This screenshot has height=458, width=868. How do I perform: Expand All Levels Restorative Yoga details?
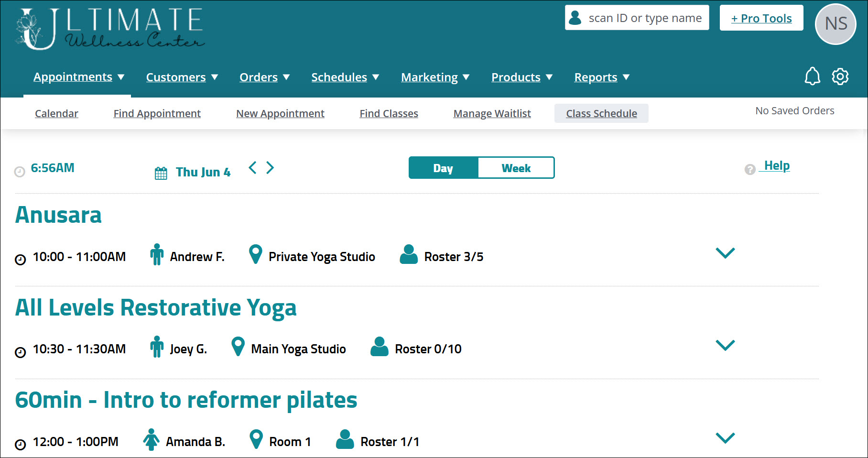(x=725, y=345)
